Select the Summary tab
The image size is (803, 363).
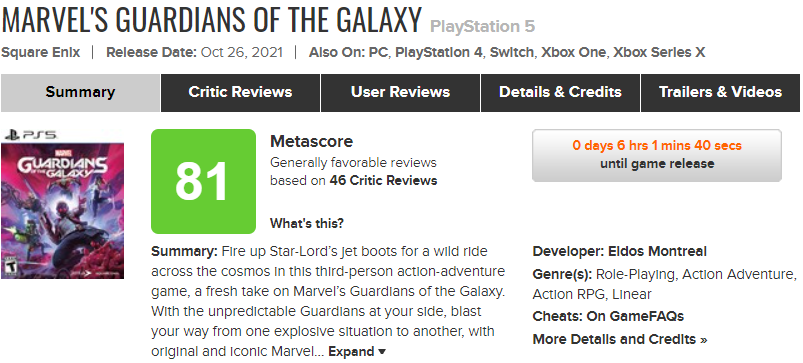tap(80, 92)
